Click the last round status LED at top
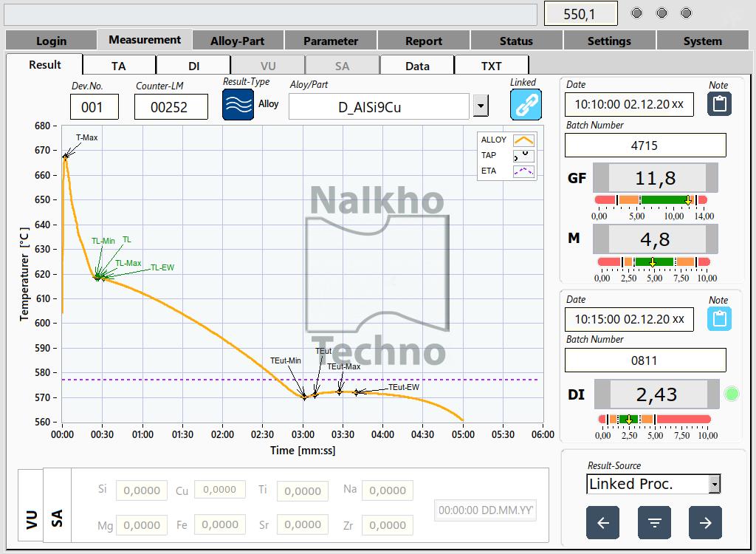 coord(686,13)
